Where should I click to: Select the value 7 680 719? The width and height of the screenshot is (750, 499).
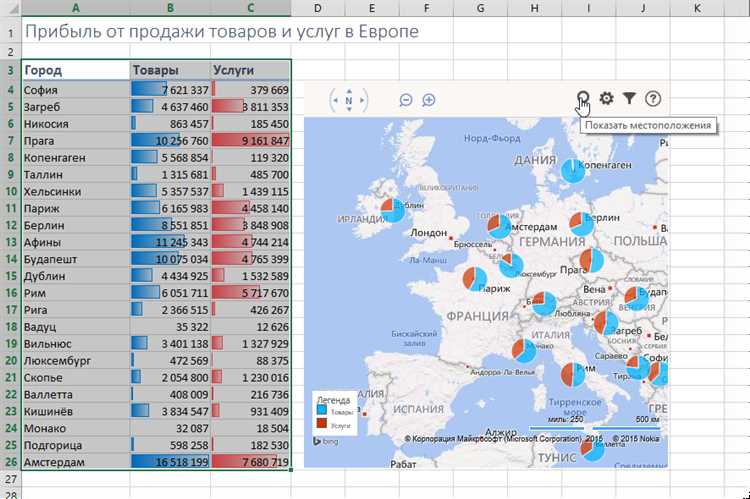[x=250, y=462]
